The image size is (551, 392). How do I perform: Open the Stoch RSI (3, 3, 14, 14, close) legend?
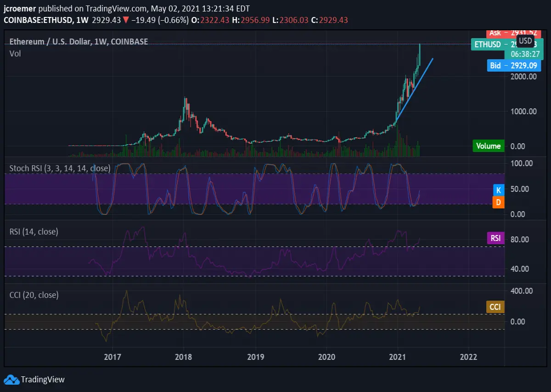tap(60, 168)
